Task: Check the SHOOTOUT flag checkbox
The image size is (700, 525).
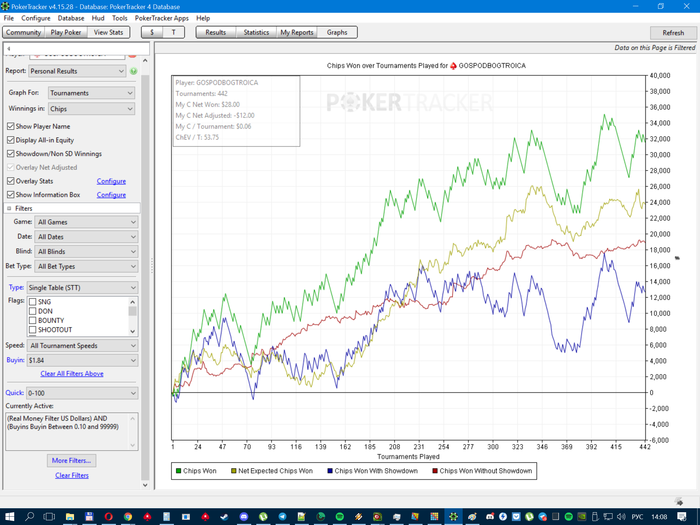Action: coord(33,330)
